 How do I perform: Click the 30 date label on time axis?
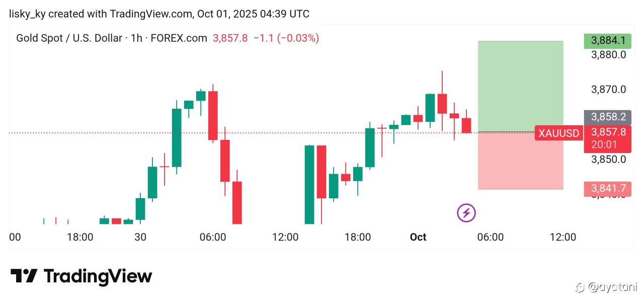140,237
